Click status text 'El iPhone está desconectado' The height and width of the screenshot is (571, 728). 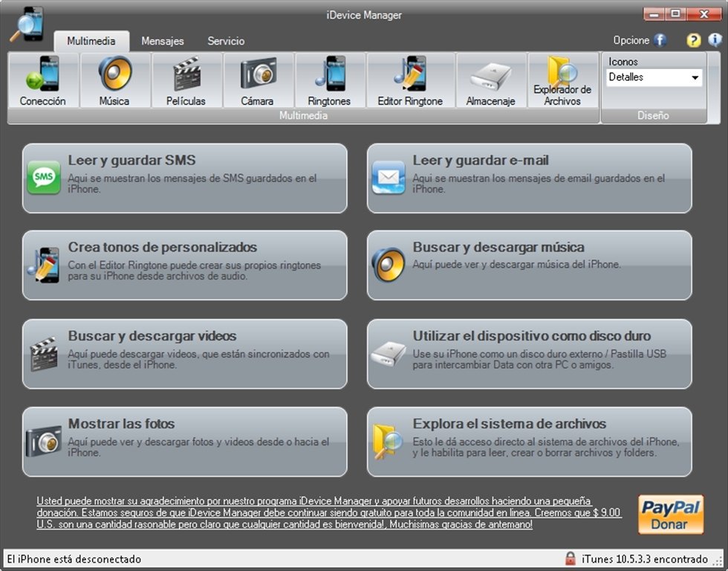(x=74, y=559)
